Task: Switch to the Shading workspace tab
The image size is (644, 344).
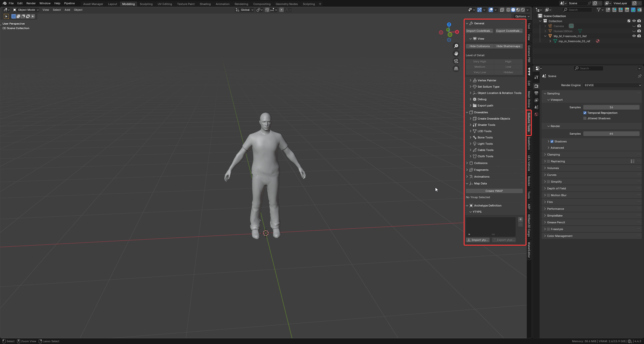Action: tap(205, 4)
